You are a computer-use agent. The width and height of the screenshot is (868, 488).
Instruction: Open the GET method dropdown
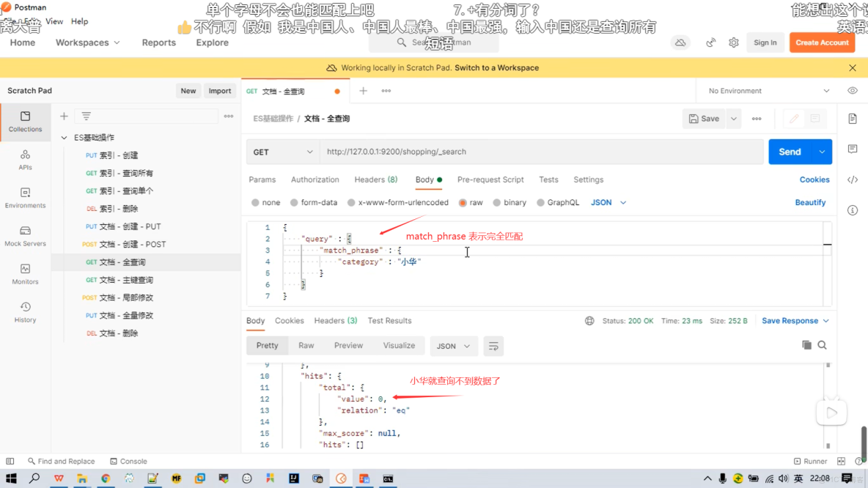[282, 152]
